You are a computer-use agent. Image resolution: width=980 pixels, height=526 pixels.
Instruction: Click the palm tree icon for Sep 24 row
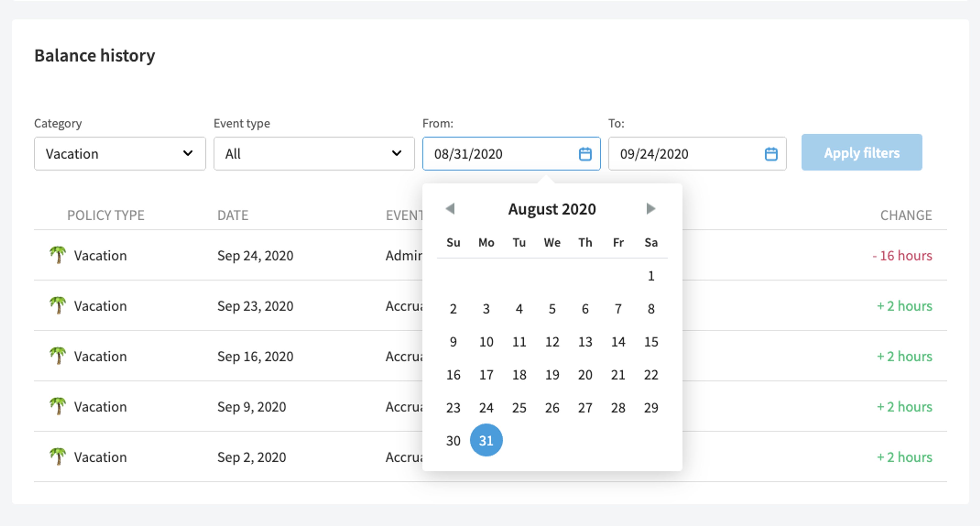tap(58, 255)
